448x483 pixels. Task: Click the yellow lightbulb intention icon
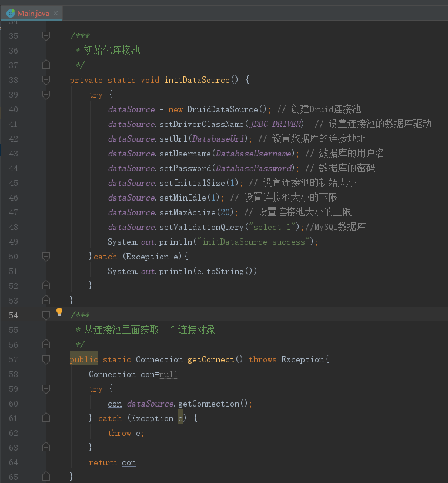tap(59, 312)
